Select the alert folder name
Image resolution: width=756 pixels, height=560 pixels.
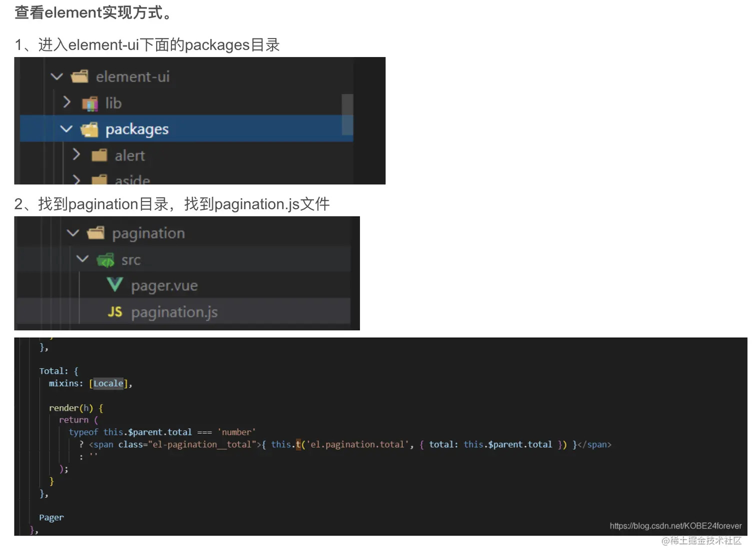pyautogui.click(x=130, y=156)
